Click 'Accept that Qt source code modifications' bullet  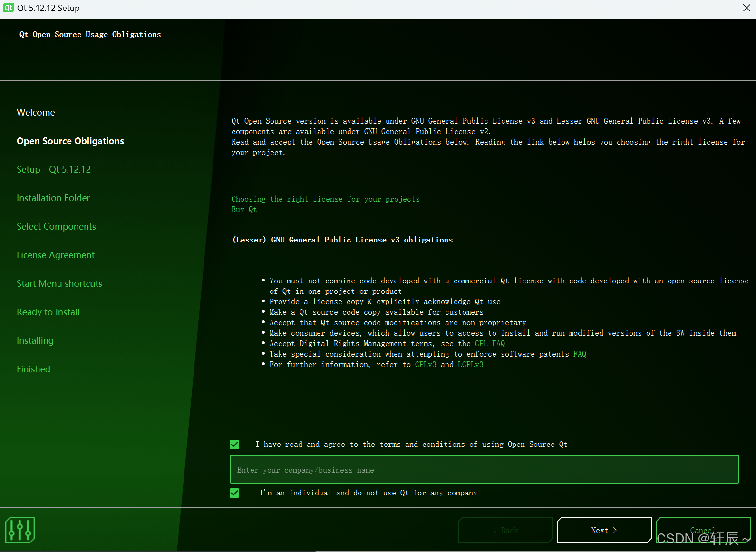point(398,323)
